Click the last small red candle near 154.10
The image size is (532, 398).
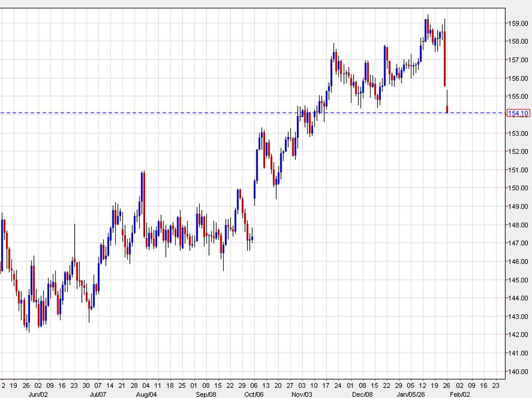[447, 110]
